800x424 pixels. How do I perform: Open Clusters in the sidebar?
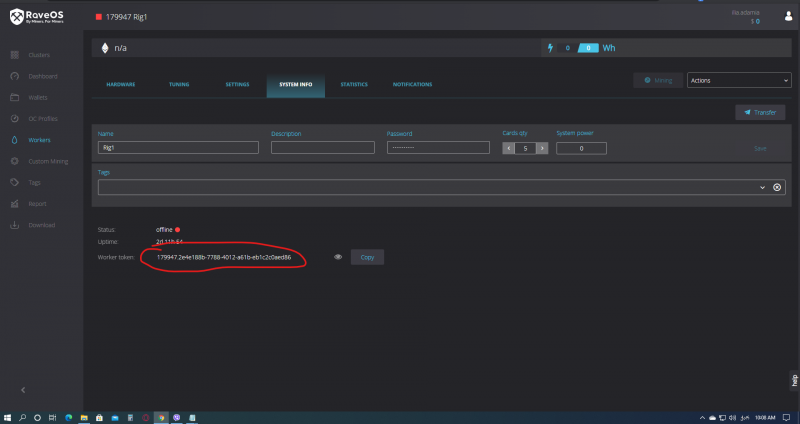click(38, 54)
